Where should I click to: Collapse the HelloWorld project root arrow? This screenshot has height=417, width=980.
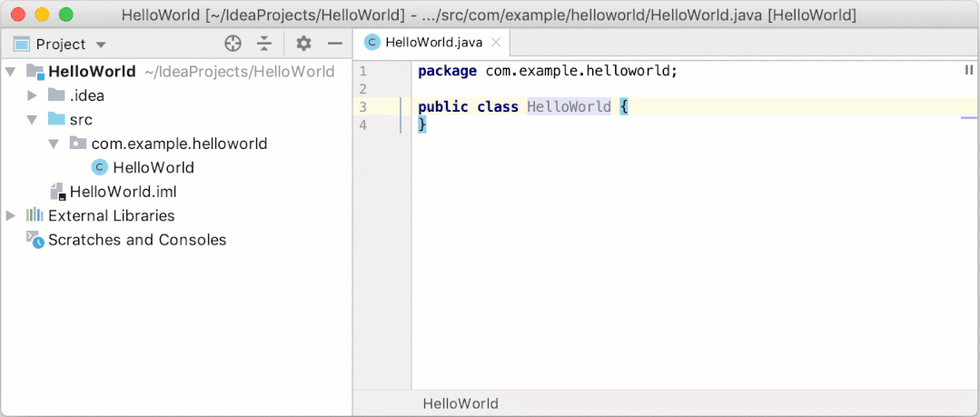pos(10,72)
